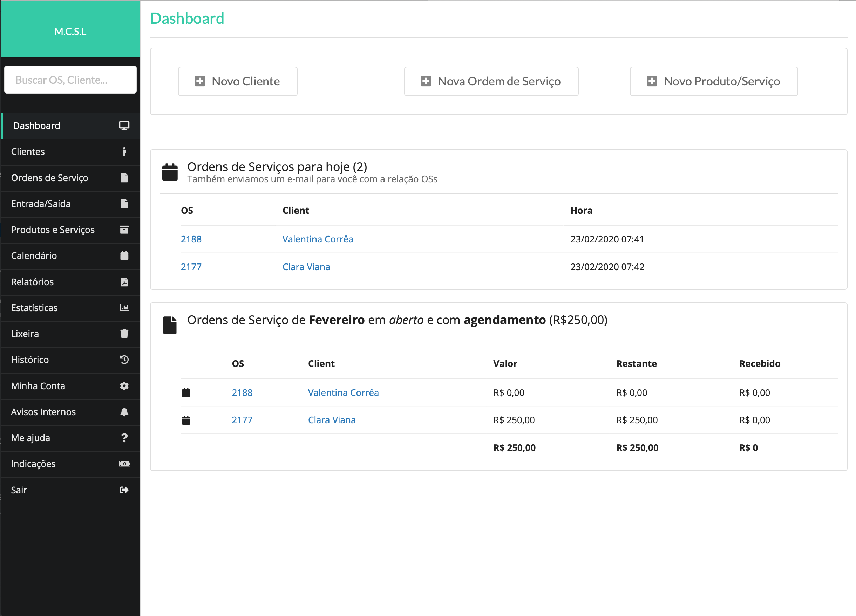Screen dimensions: 856x616
Task: Open Clara Viana in today's orders table
Action: pos(306,267)
